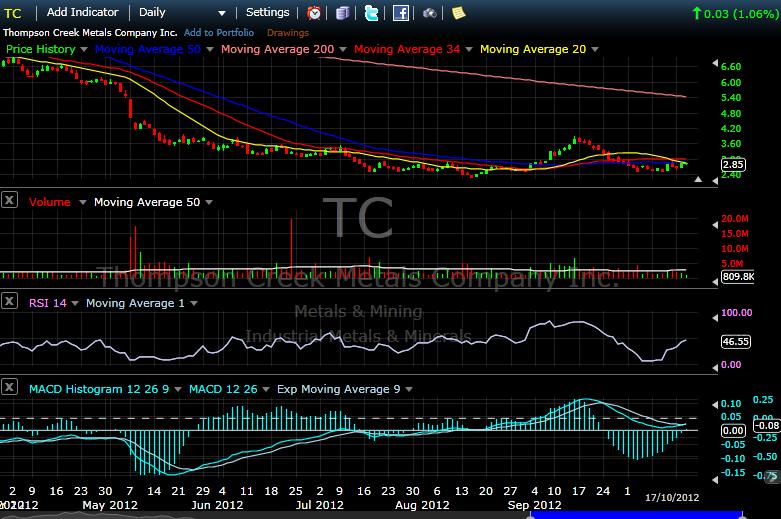
Task: Expand the Moving Average 200 options arrow
Action: click(343, 49)
